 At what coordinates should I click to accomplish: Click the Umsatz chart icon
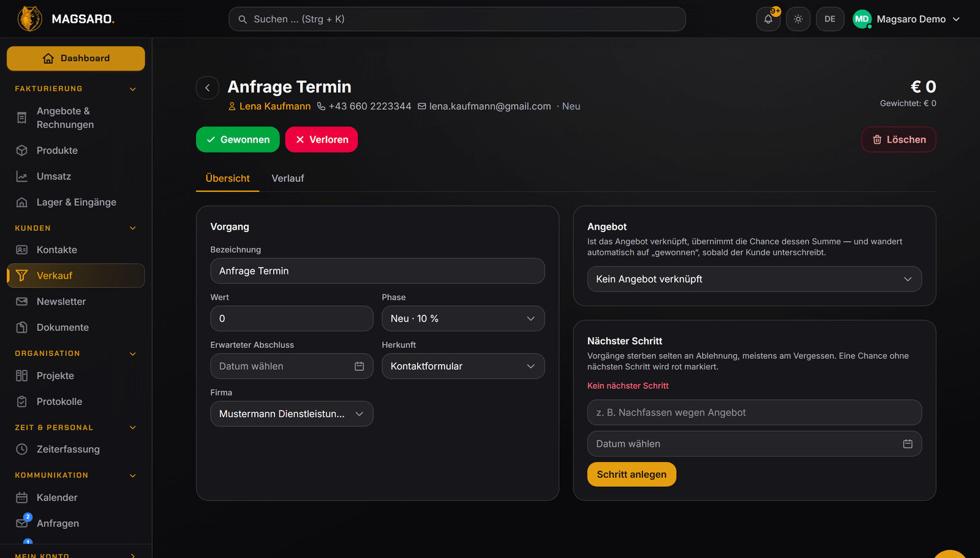(22, 176)
